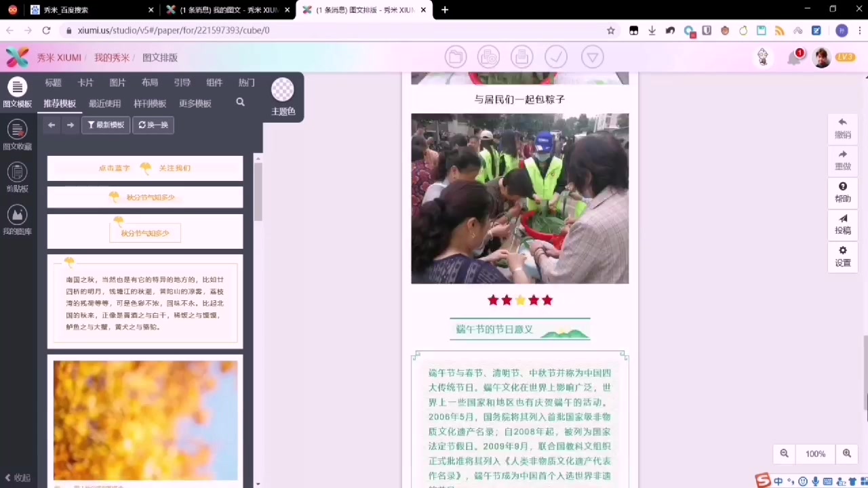
Task: Select the autumn ginkgo template thumbnail
Action: pyautogui.click(x=144, y=419)
